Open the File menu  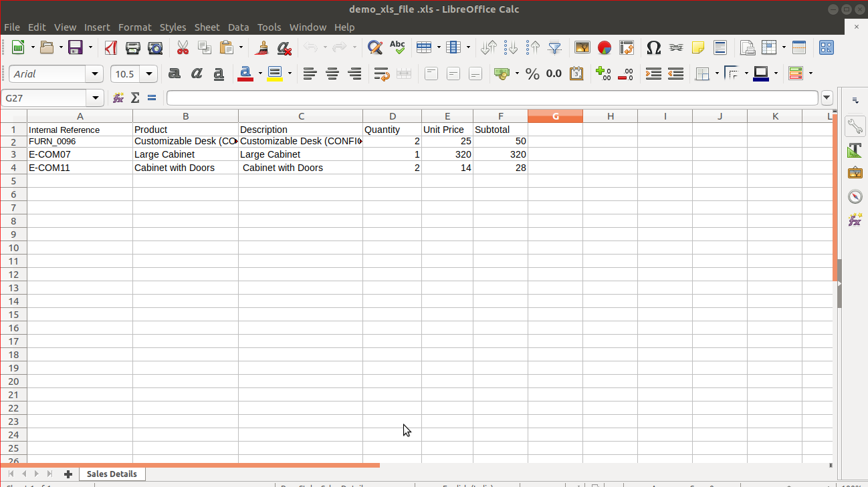coord(12,27)
